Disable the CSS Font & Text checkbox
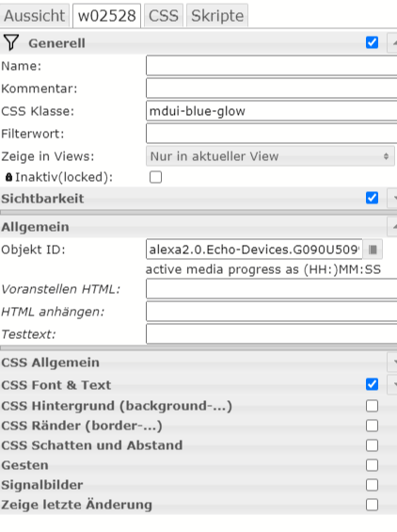This screenshot has width=397, height=532. (372, 384)
